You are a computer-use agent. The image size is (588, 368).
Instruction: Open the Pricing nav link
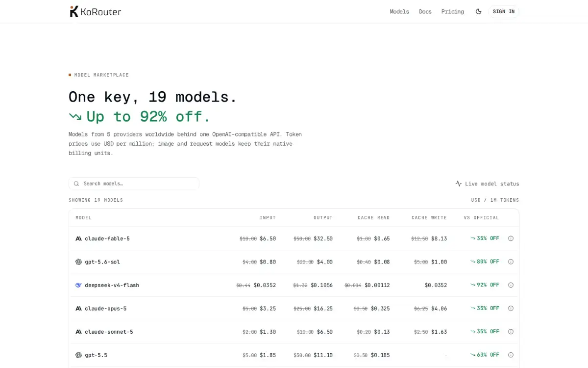453,11
